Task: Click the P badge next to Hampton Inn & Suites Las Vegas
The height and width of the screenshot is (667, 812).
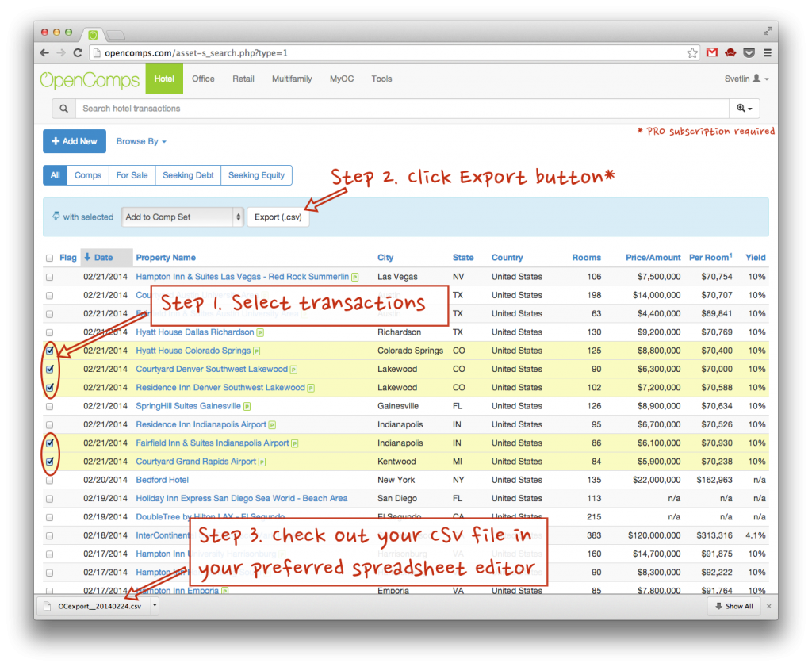Action: click(x=355, y=277)
